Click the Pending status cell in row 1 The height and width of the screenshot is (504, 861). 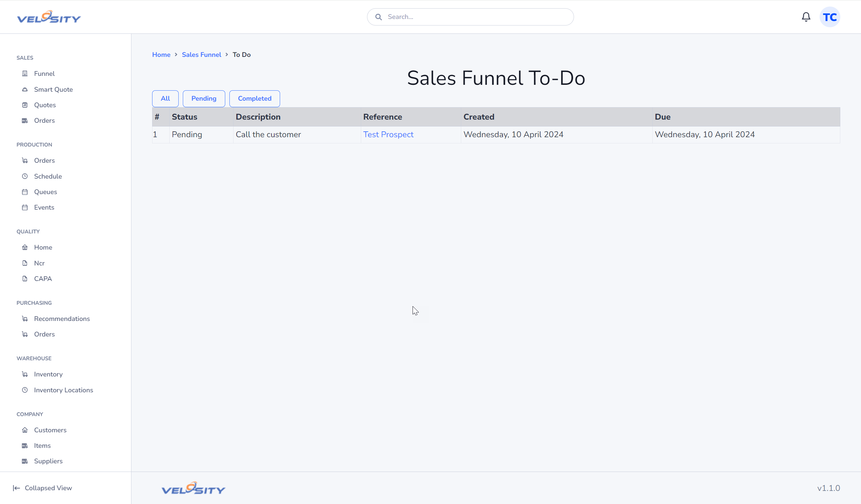[x=201, y=134]
